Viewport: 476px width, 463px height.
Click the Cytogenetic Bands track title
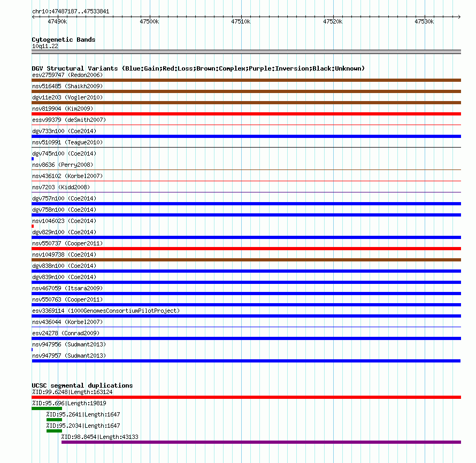[64, 40]
